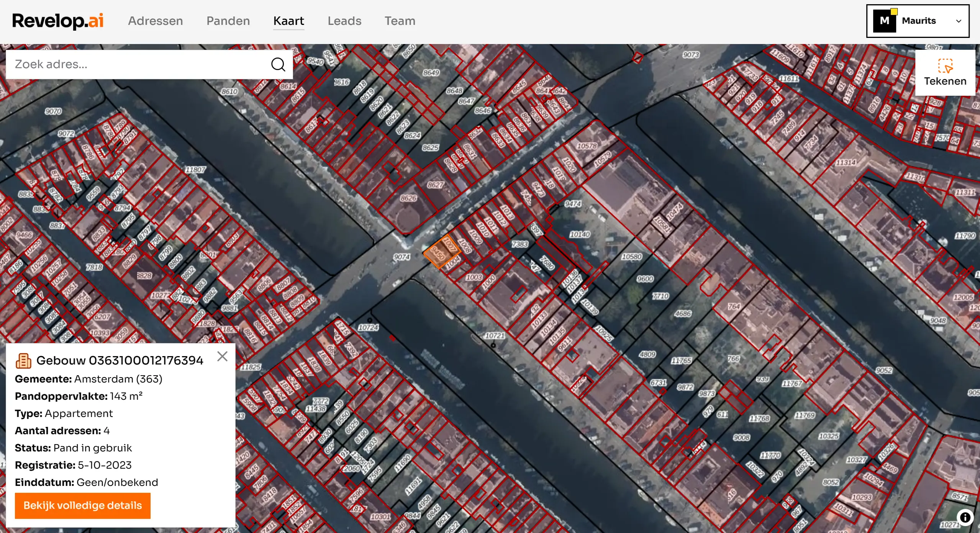The image size is (980, 533).
Task: Click the Maurits avatar icon
Action: click(885, 21)
